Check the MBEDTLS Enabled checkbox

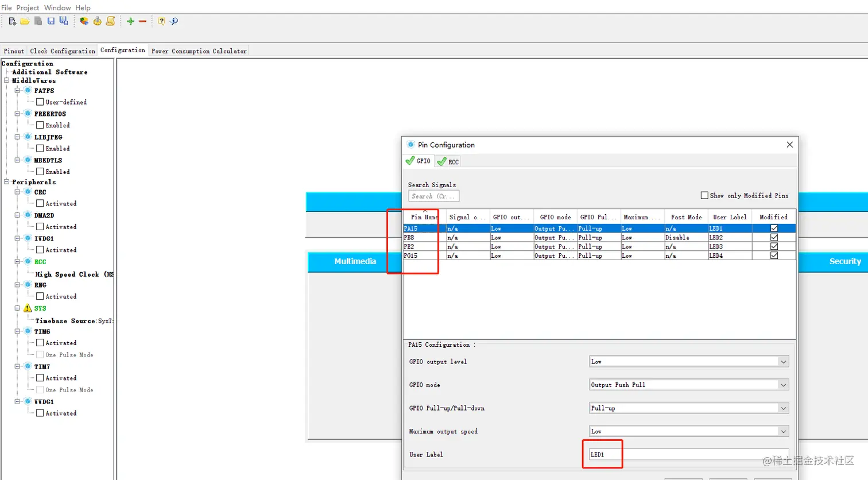40,171
